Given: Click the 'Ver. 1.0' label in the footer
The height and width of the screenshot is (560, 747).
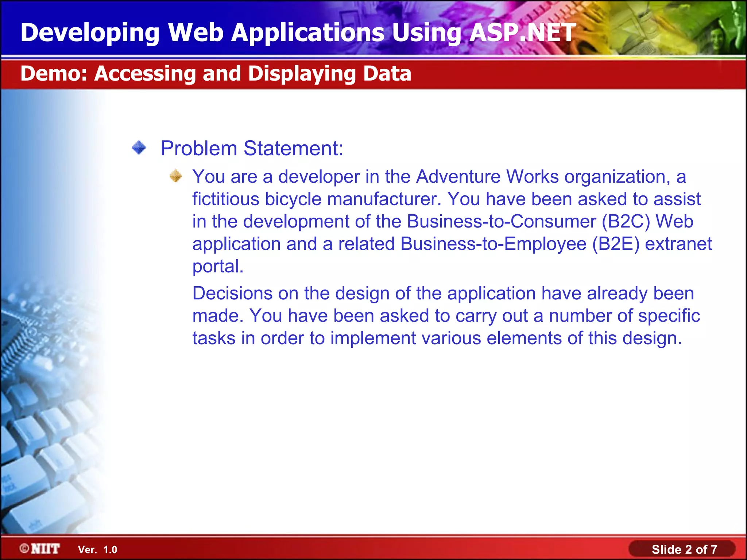Looking at the screenshot, I should (97, 549).
